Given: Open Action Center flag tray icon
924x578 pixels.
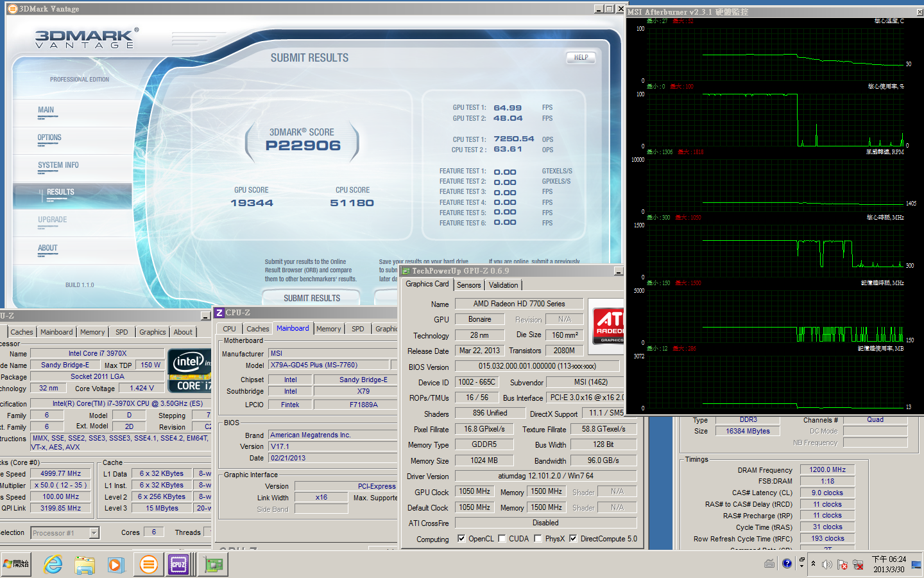Looking at the screenshot, I should pyautogui.click(x=843, y=565).
